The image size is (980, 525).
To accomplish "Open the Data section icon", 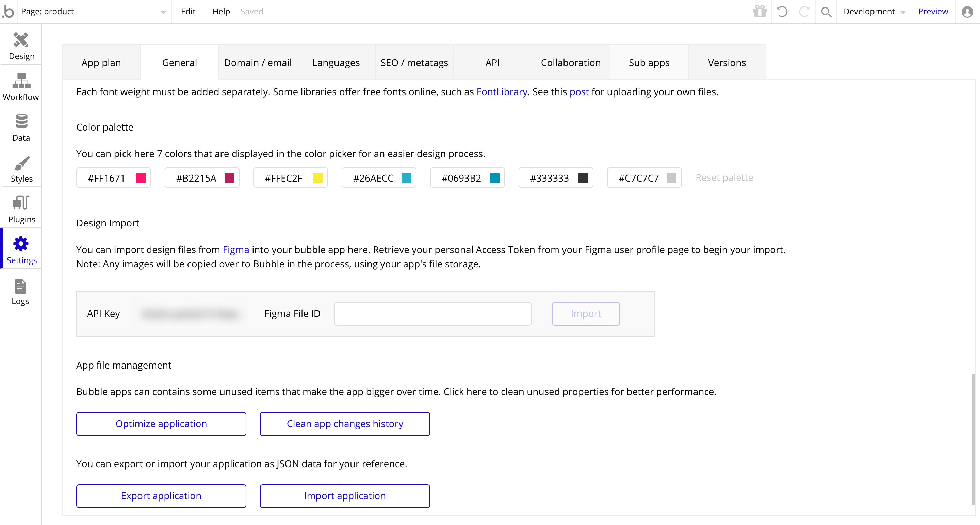I will point(21,128).
